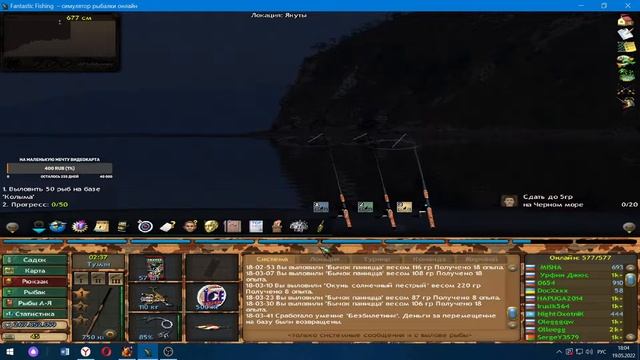The image size is (640, 360).
Task: Click the right gray speech bubble button
Action: 629,227
